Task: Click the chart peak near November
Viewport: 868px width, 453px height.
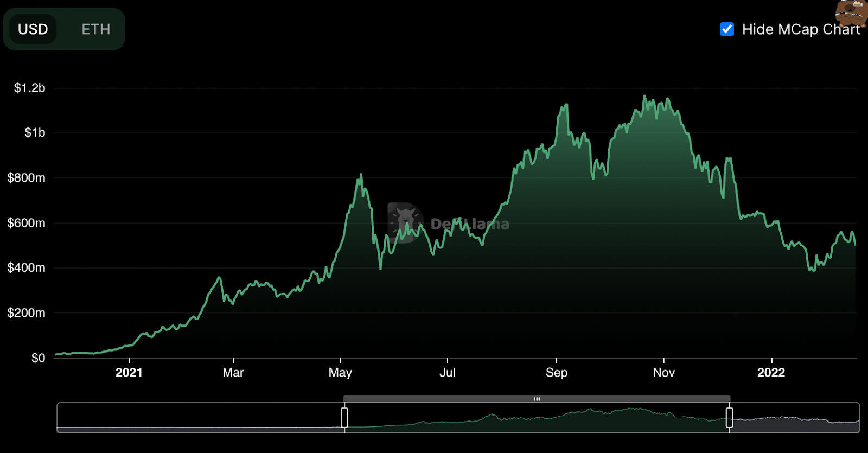Action: [x=644, y=97]
